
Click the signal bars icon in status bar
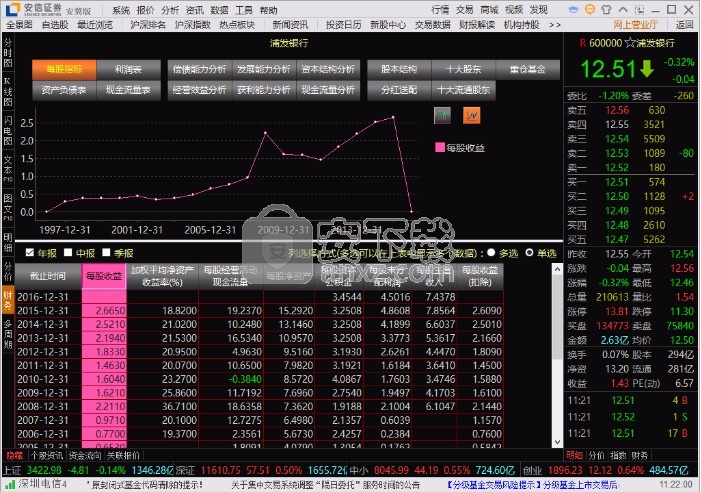click(10, 484)
